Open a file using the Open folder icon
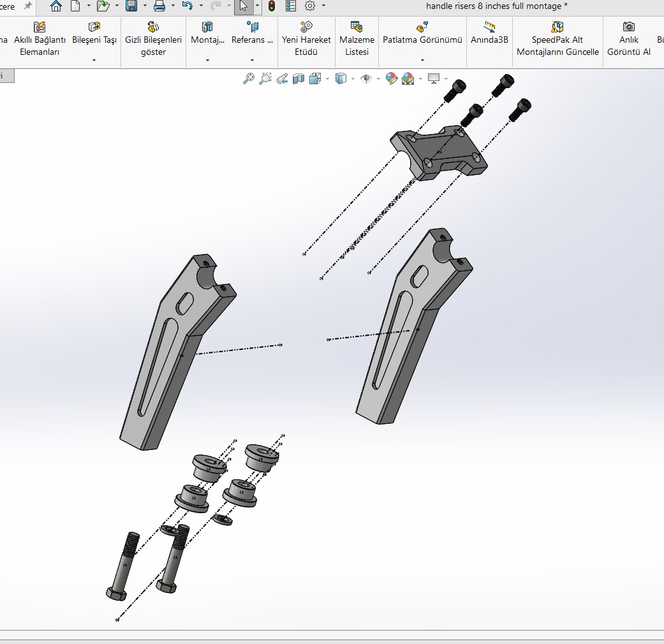Image resolution: width=664 pixels, height=644 pixels. (x=103, y=6)
